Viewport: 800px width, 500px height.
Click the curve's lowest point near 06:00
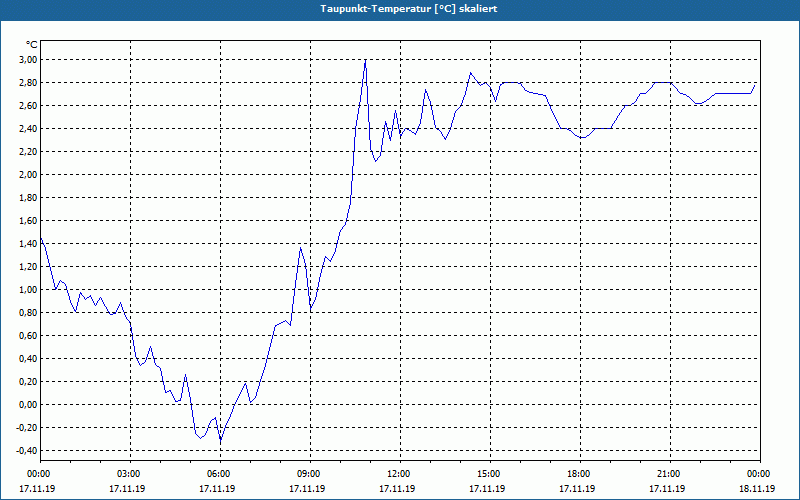pyautogui.click(x=220, y=439)
